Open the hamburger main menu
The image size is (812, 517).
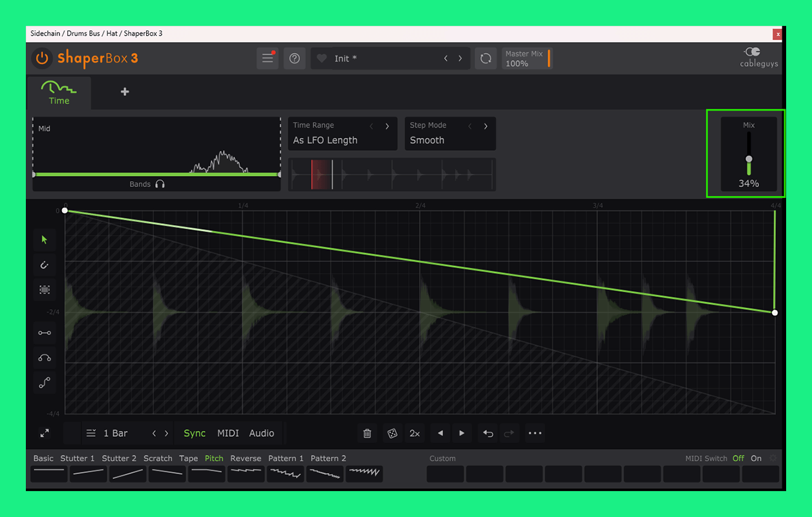[267, 58]
